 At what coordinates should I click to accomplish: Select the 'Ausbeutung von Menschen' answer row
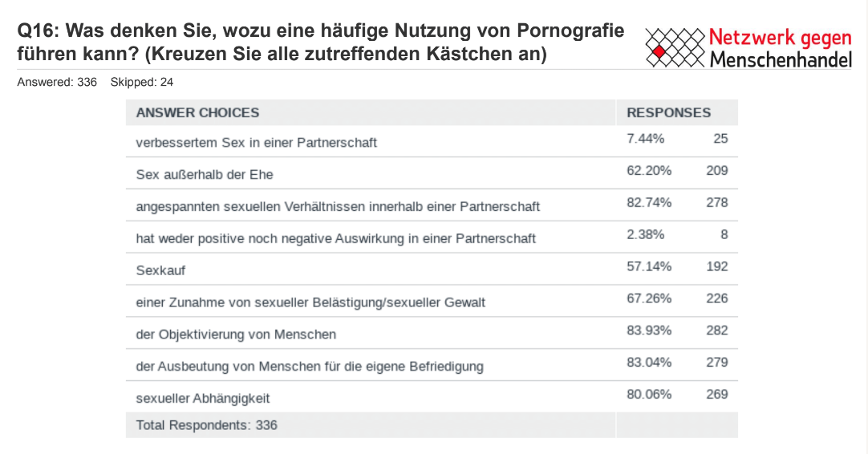pos(310,366)
